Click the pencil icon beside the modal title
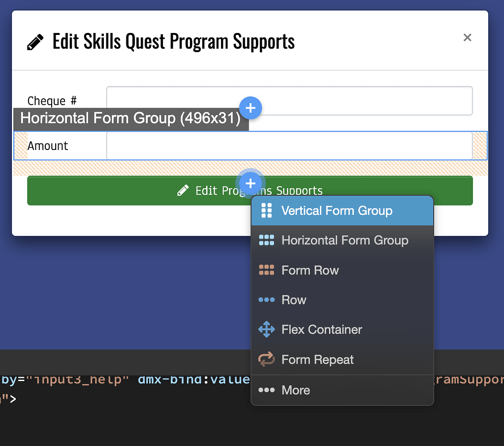 (x=34, y=41)
